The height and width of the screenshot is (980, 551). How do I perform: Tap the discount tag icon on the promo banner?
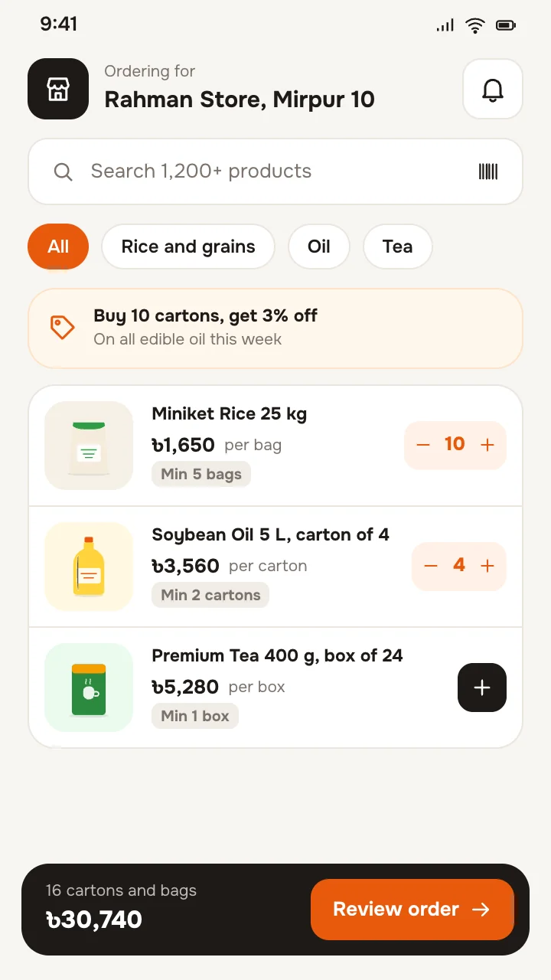(x=62, y=327)
